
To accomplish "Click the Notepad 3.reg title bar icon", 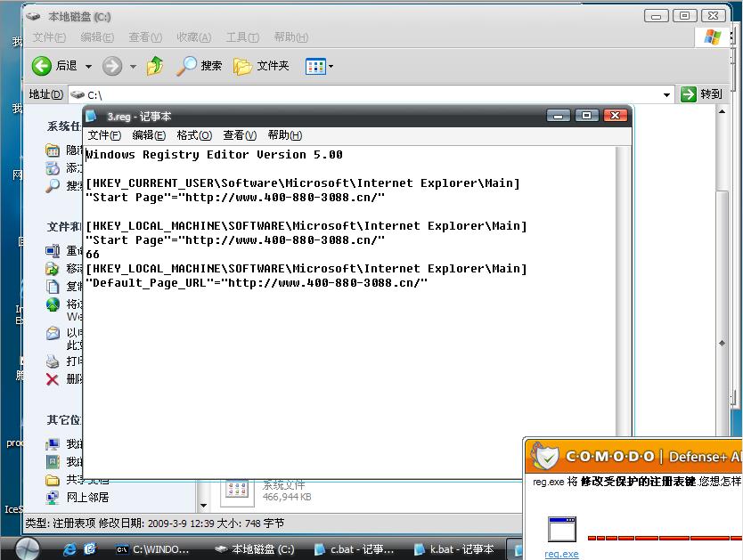I will (91, 116).
